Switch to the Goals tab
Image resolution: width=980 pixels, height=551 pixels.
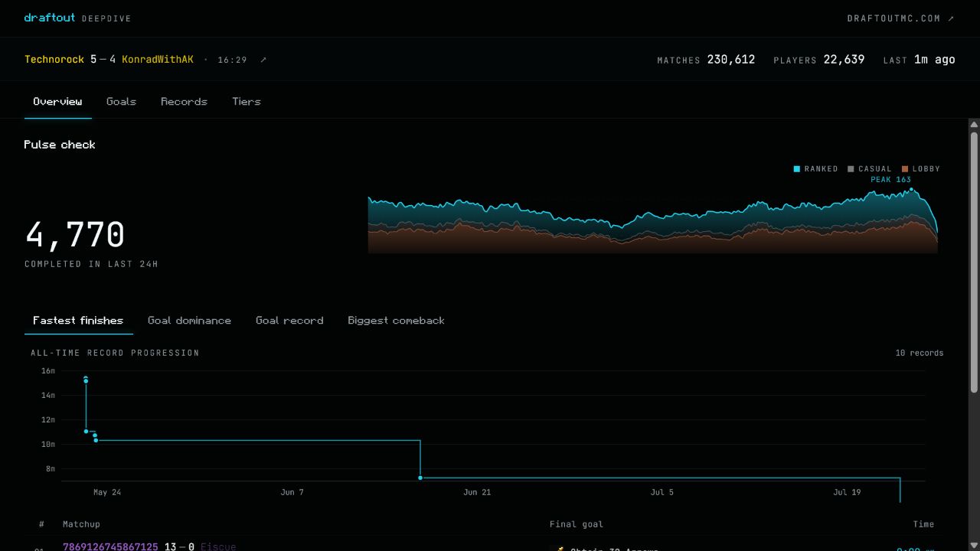pos(121,101)
